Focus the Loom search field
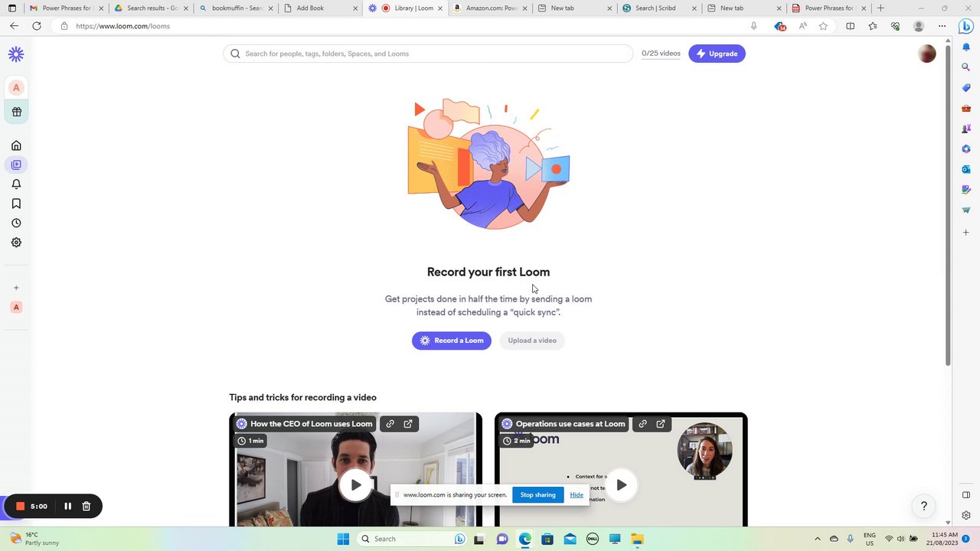This screenshot has height=551, width=980. click(x=428, y=54)
